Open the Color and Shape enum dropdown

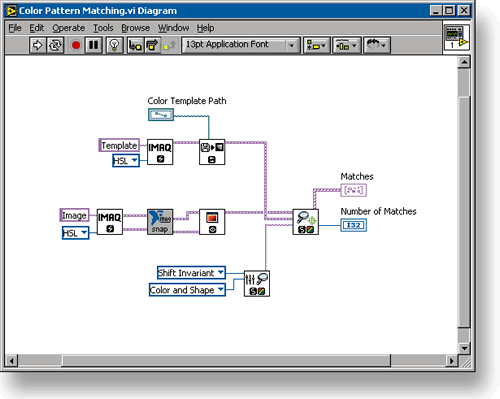click(x=187, y=290)
